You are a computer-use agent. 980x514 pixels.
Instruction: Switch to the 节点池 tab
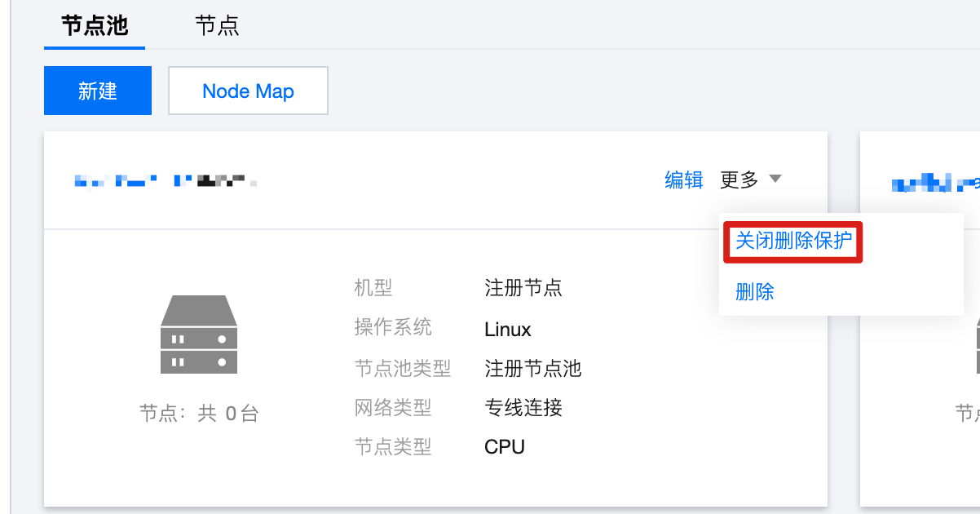point(95,25)
